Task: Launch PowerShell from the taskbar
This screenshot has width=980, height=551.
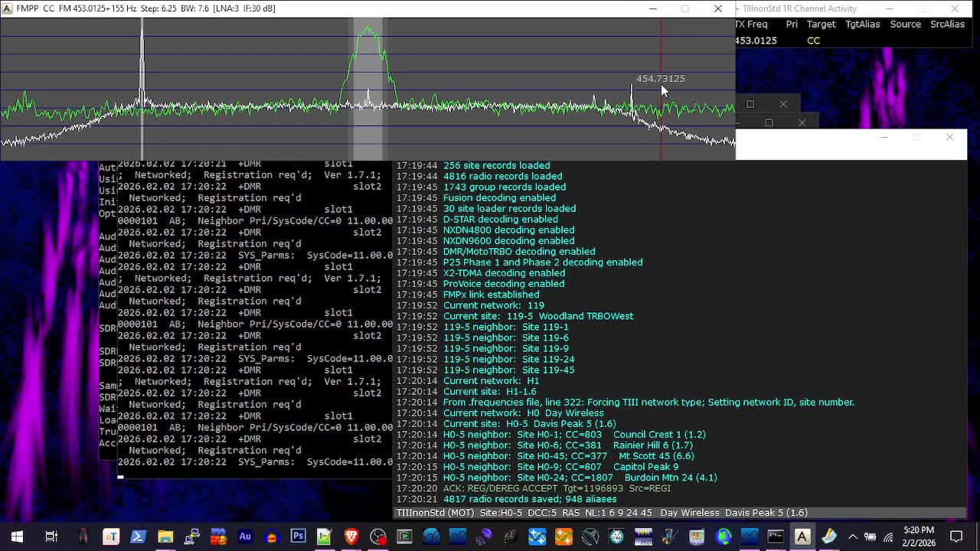Action: pyautogui.click(x=138, y=536)
